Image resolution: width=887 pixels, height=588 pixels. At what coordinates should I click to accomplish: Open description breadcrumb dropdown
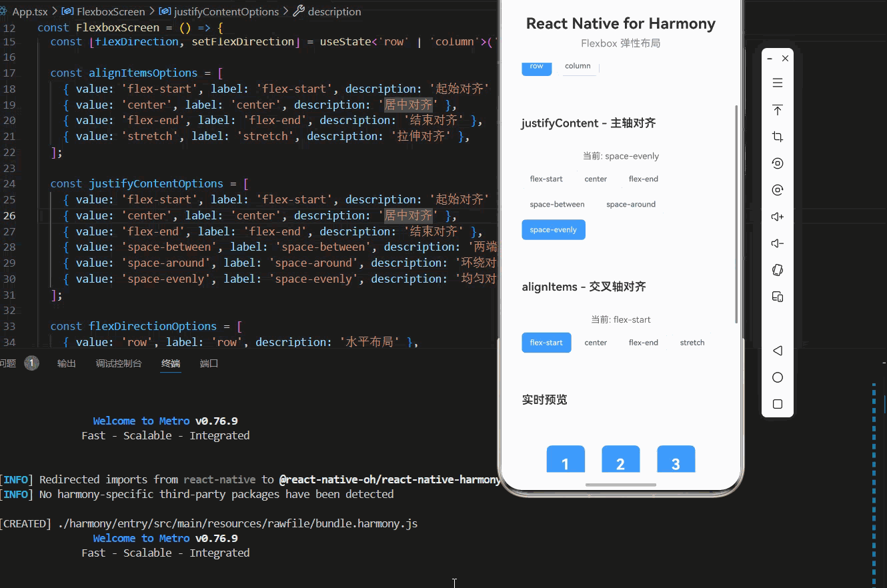335,11
